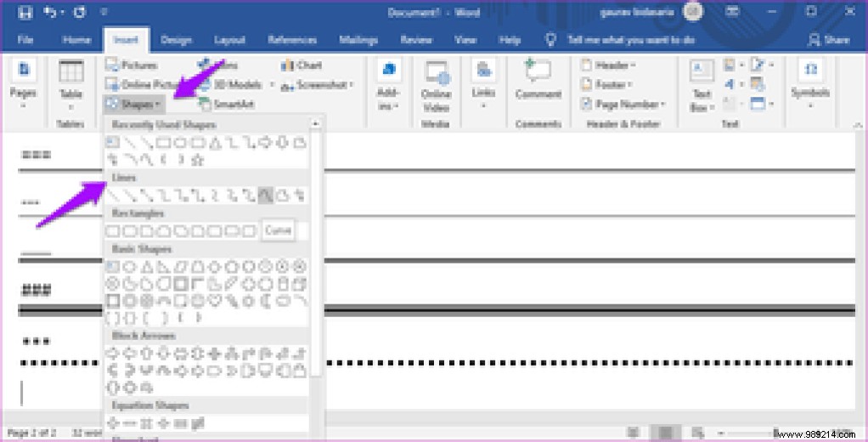The width and height of the screenshot is (868, 442).
Task: Choose the Freeform shape in Lines row
Action: tap(283, 195)
